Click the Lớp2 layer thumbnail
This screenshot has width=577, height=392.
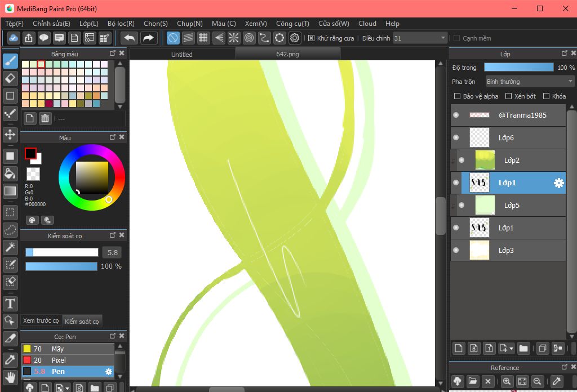pyautogui.click(x=485, y=160)
